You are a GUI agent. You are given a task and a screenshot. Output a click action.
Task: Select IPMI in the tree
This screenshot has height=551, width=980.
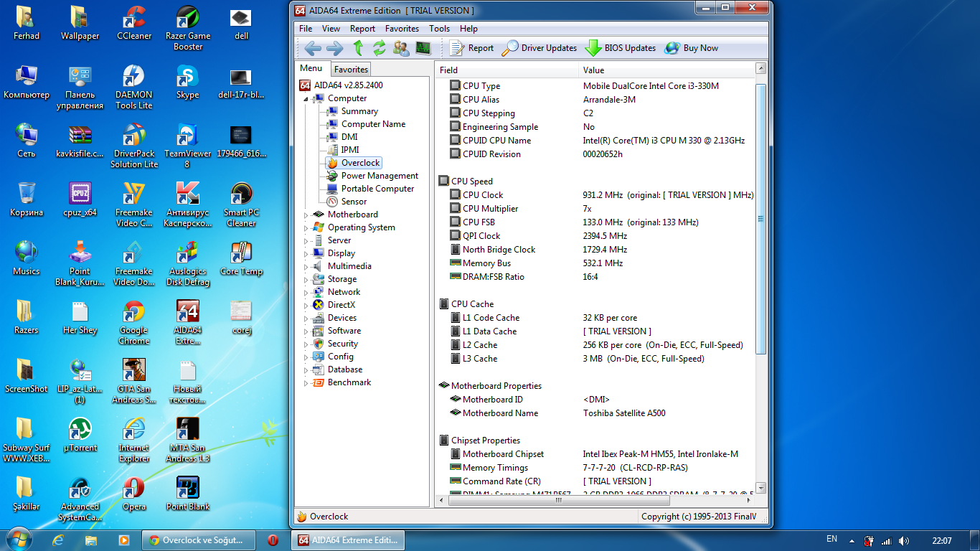tap(349, 150)
